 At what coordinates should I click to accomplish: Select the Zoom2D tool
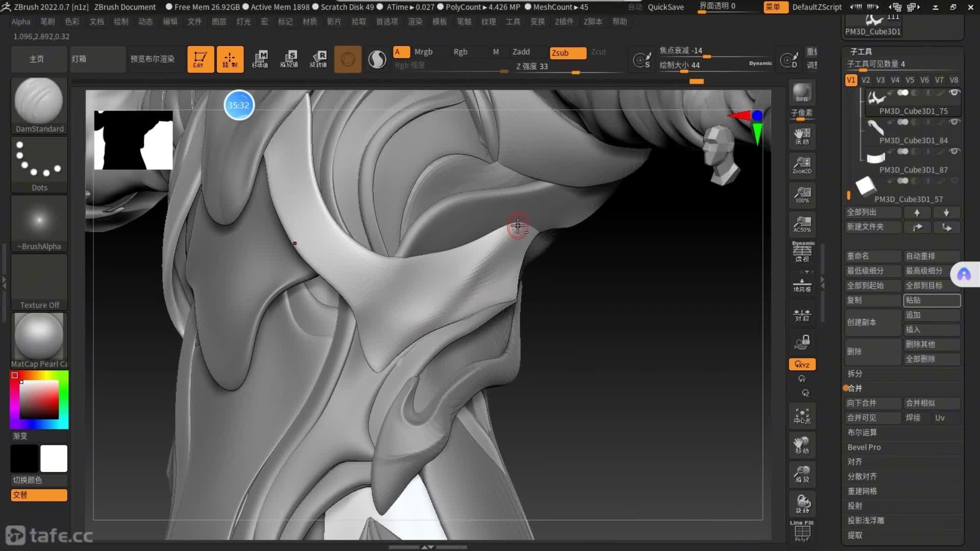(x=802, y=165)
